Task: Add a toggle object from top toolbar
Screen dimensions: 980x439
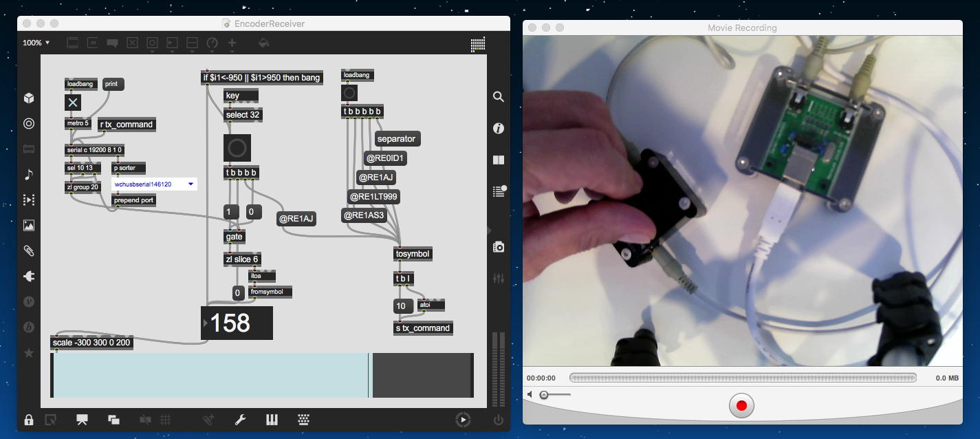Action: coord(133,43)
